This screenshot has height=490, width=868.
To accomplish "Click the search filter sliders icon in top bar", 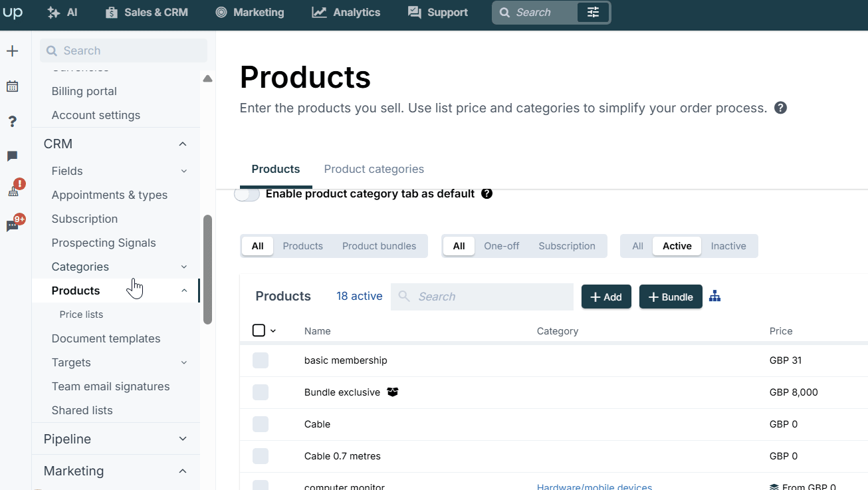I will 593,13.
